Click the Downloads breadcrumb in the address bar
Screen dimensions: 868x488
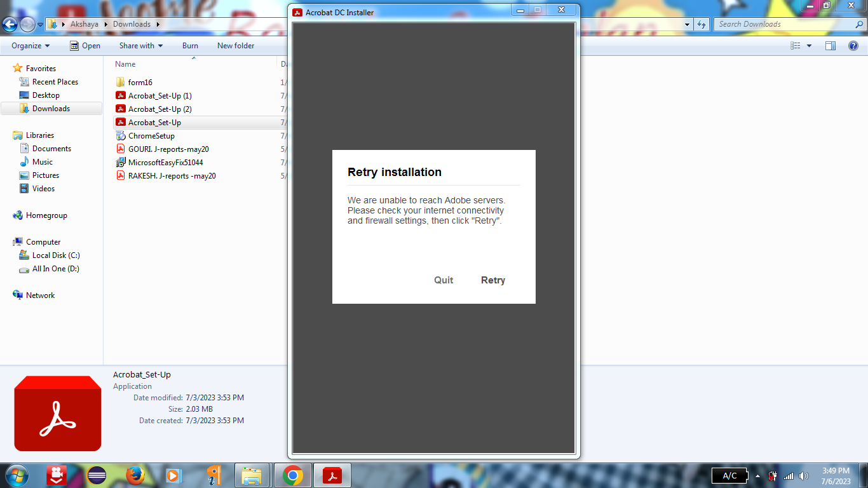tap(132, 24)
